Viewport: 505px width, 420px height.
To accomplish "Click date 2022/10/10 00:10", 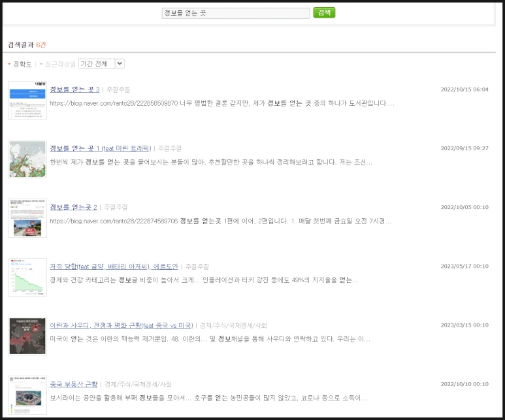I will click(464, 384).
